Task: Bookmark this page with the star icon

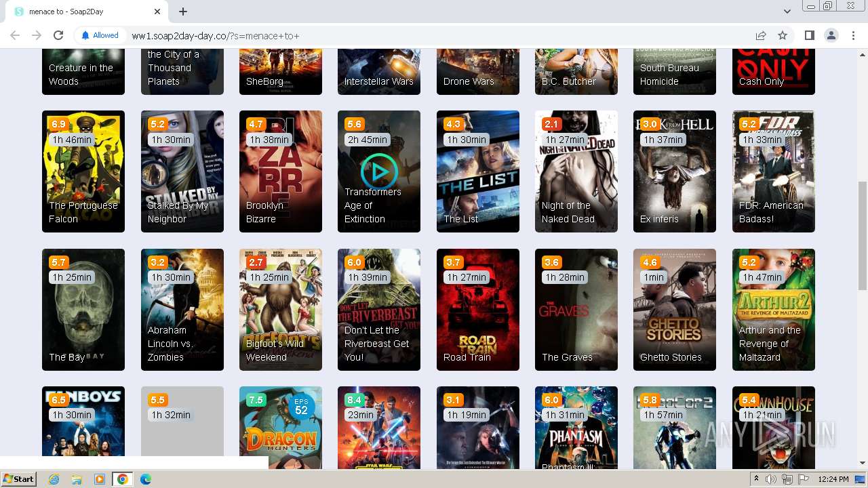Action: tap(783, 35)
